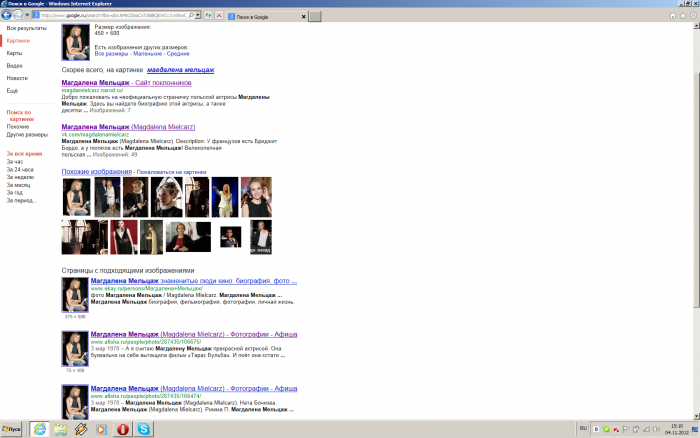Open Opera browser from the taskbar
This screenshot has height=438, width=700.
click(x=122, y=429)
